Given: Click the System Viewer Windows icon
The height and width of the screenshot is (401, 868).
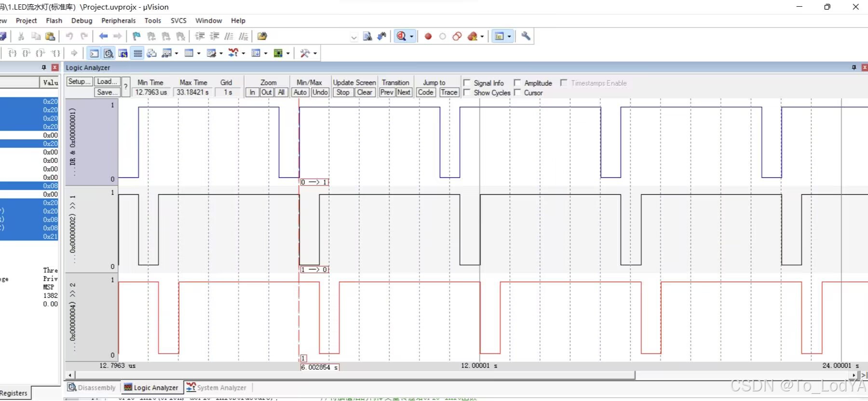Looking at the screenshot, I should 278,53.
